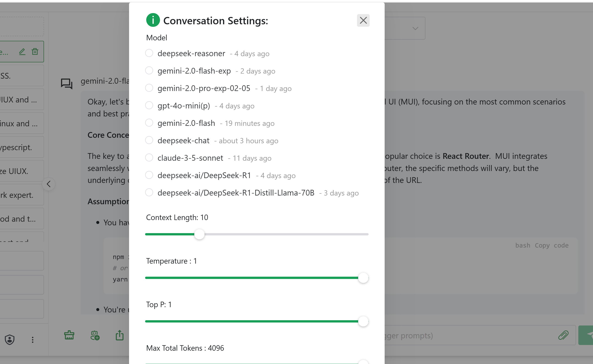Click the clear conversation broom icon

pos(69,335)
